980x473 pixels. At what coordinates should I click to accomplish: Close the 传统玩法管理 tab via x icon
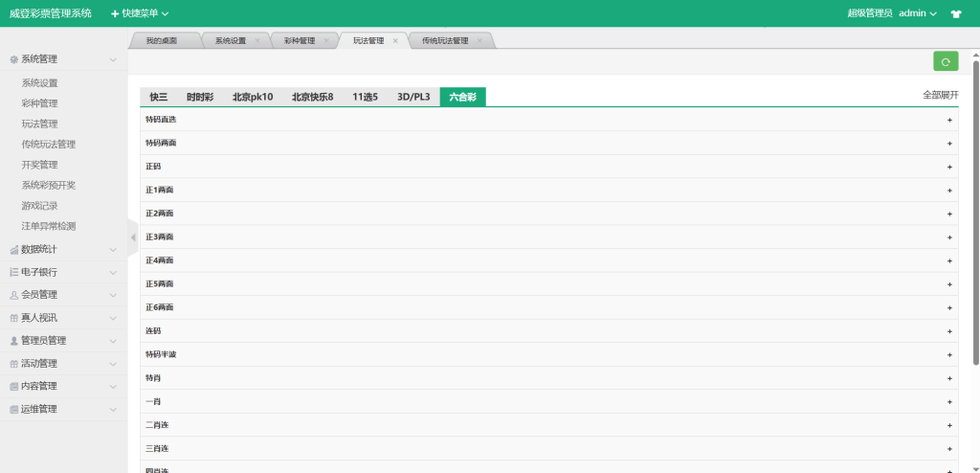point(479,41)
